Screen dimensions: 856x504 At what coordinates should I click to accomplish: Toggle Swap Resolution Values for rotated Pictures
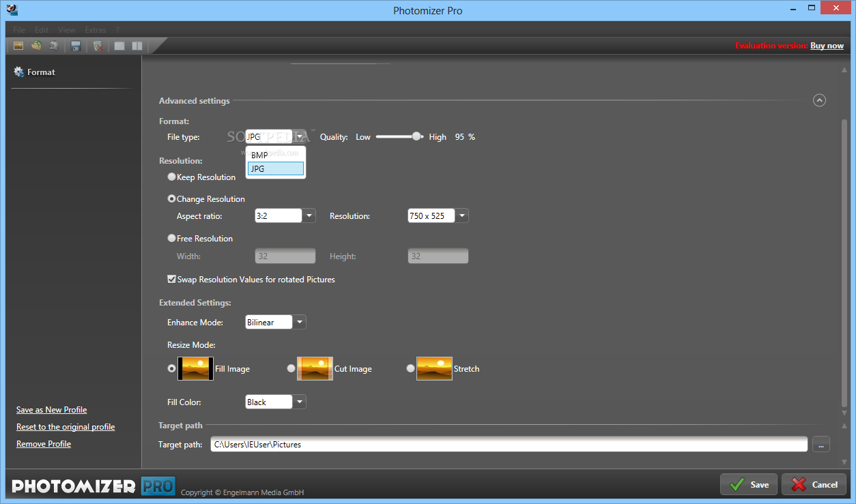[171, 279]
